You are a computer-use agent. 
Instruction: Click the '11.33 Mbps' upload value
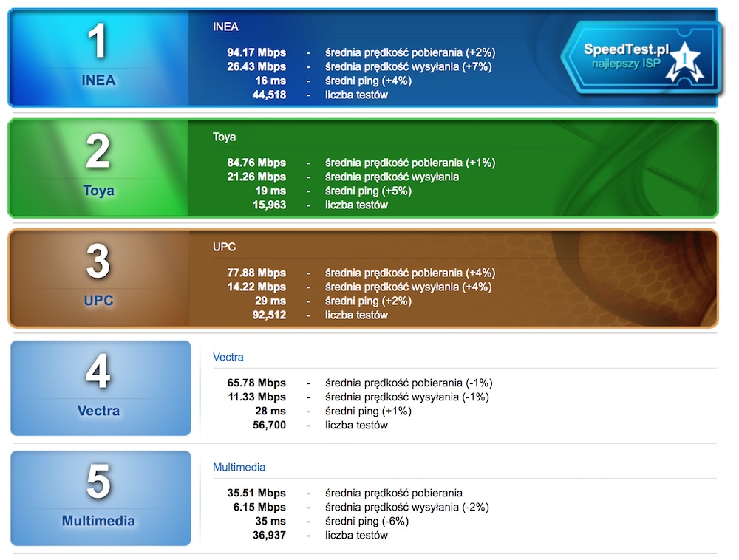257,397
